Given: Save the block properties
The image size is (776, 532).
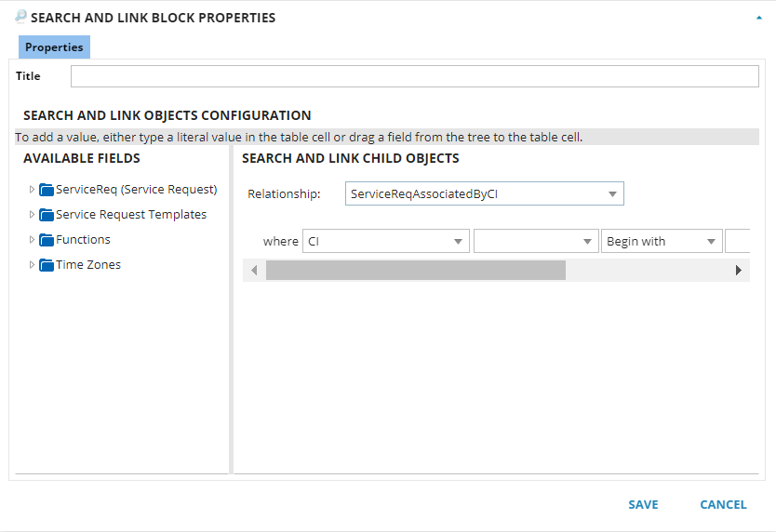Looking at the screenshot, I should click(x=643, y=505).
